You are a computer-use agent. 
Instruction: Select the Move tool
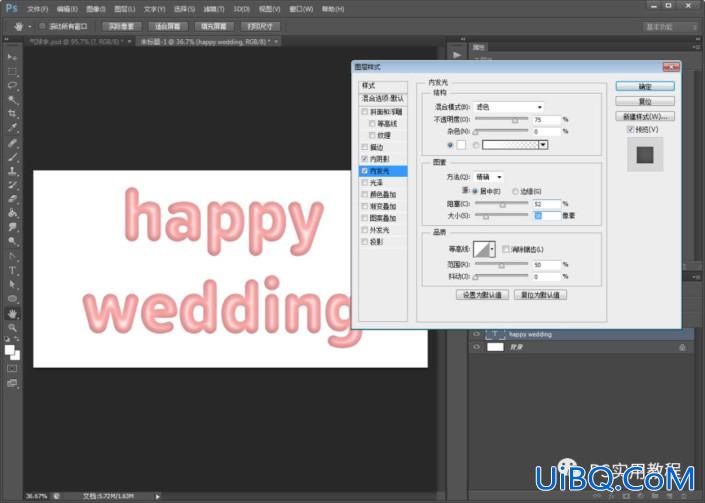tap(12, 57)
